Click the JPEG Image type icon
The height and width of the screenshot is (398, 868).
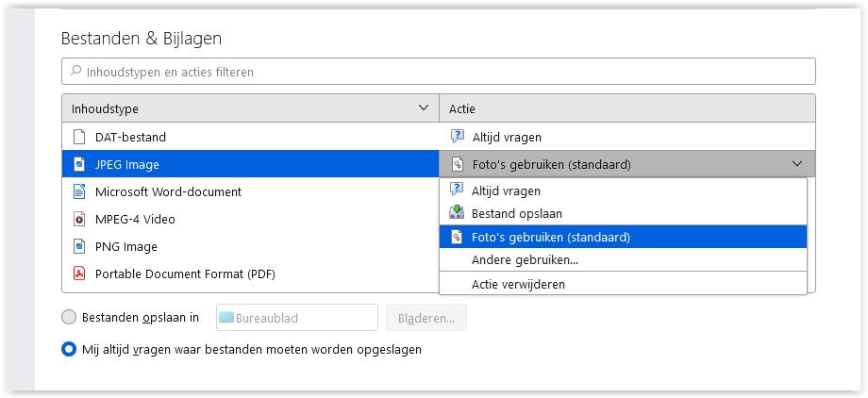79,164
